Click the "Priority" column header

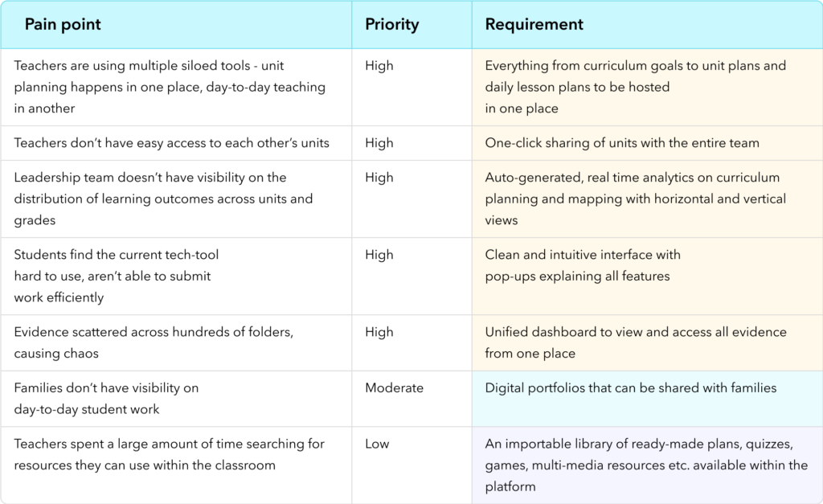pyautogui.click(x=391, y=24)
